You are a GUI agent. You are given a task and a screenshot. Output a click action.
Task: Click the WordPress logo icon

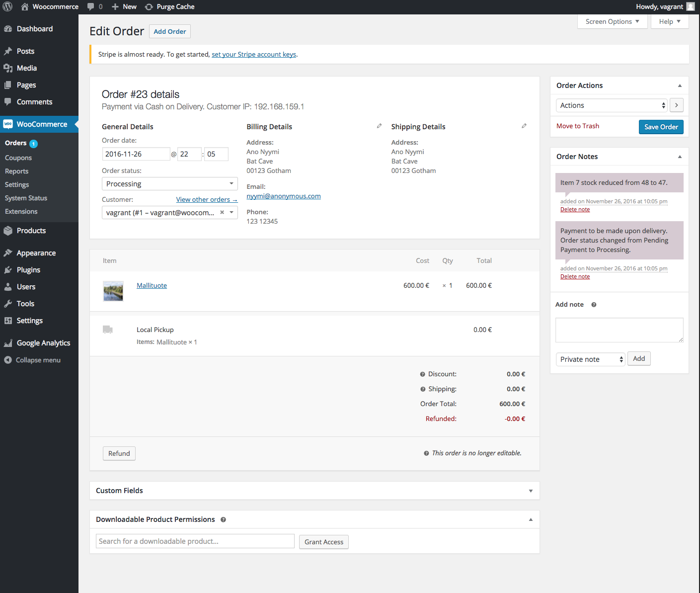tap(7, 6)
